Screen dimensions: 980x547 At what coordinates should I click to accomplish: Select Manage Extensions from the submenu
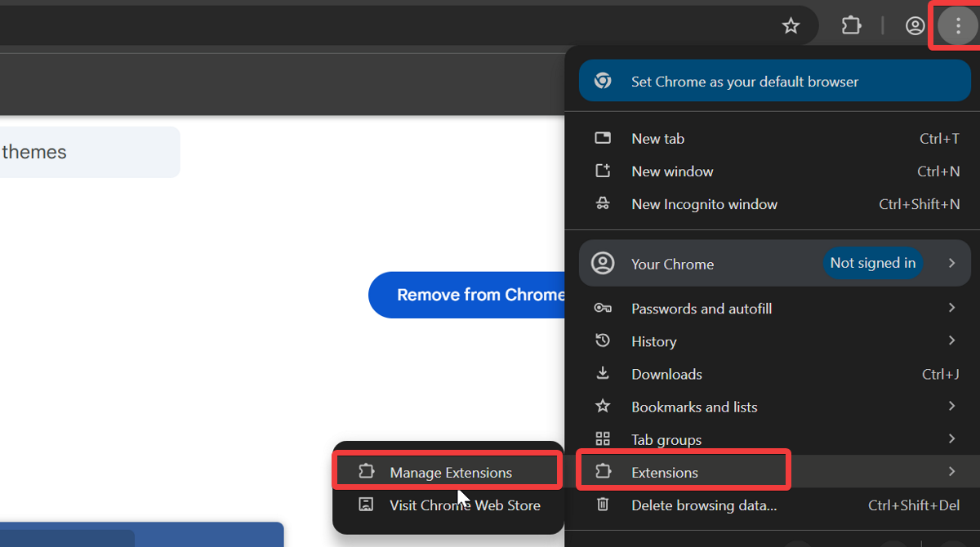[x=447, y=471]
